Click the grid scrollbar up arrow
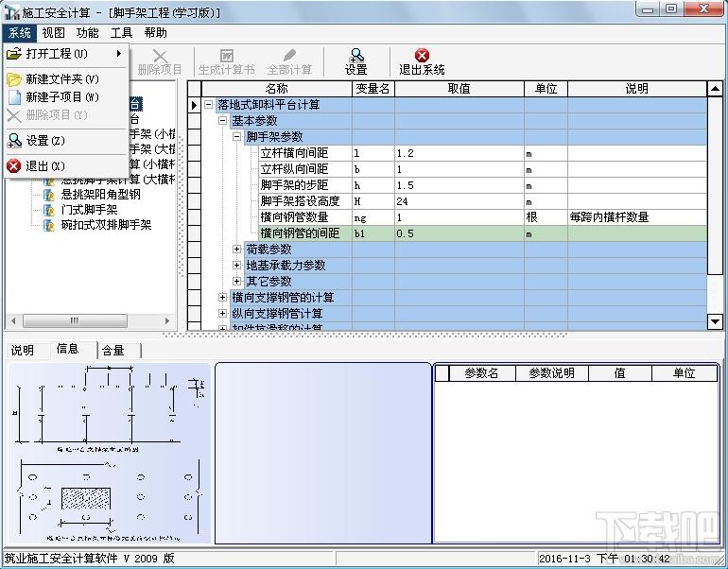728x569 pixels. pyautogui.click(x=715, y=89)
